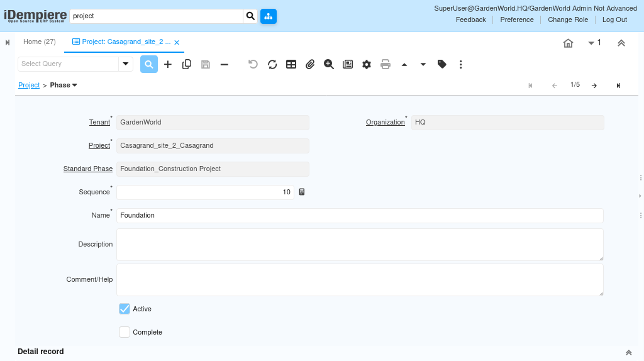Click the Delete record minus icon
This screenshot has height=361, width=644.
(225, 64)
